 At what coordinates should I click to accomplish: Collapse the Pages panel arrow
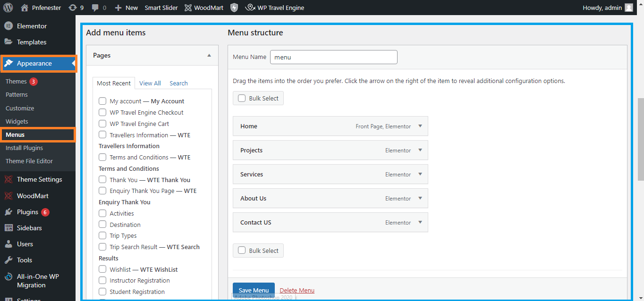(209, 55)
